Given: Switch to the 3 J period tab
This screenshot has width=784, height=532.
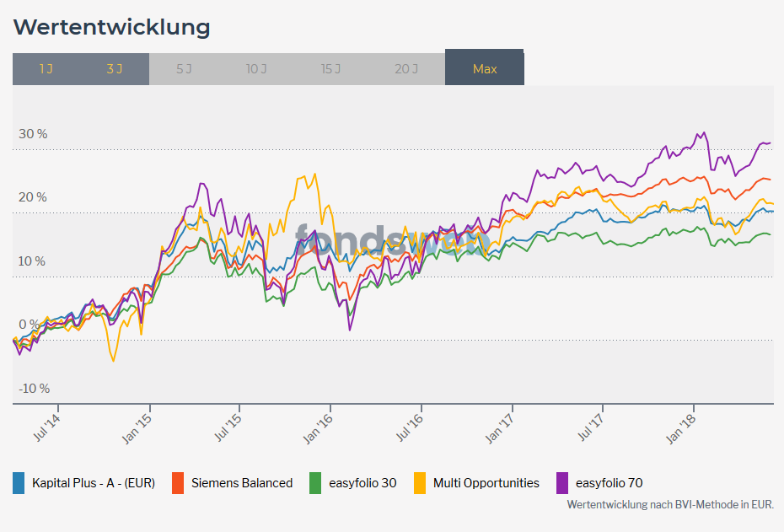Looking at the screenshot, I should coord(115,69).
